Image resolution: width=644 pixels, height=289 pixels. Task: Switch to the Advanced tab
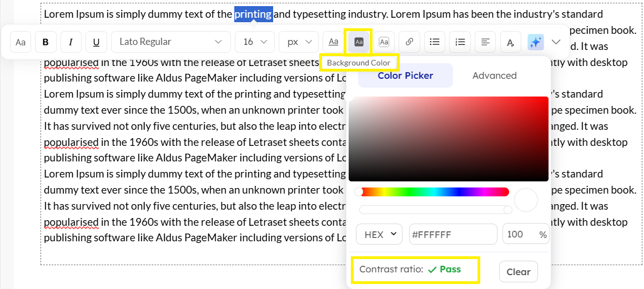pyautogui.click(x=494, y=75)
